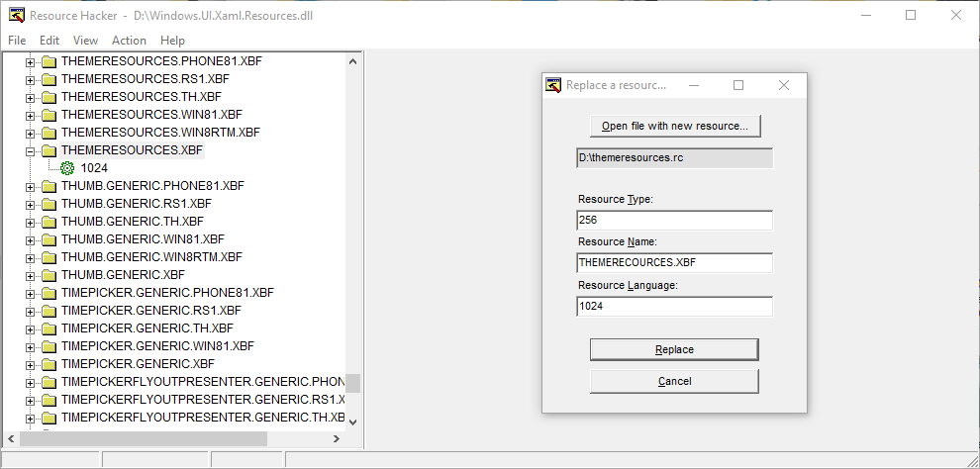Click horizontal scrollbar left arrow
The width and height of the screenshot is (980, 469).
tap(11, 439)
